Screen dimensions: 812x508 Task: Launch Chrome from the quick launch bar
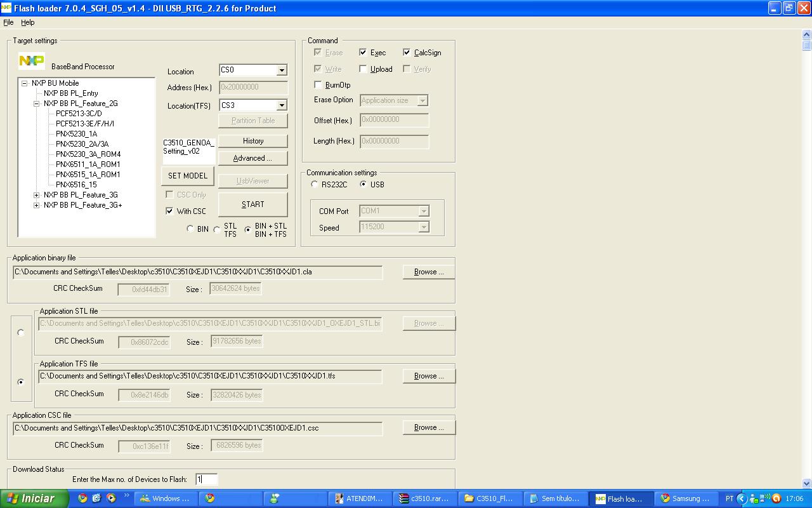pos(82,498)
